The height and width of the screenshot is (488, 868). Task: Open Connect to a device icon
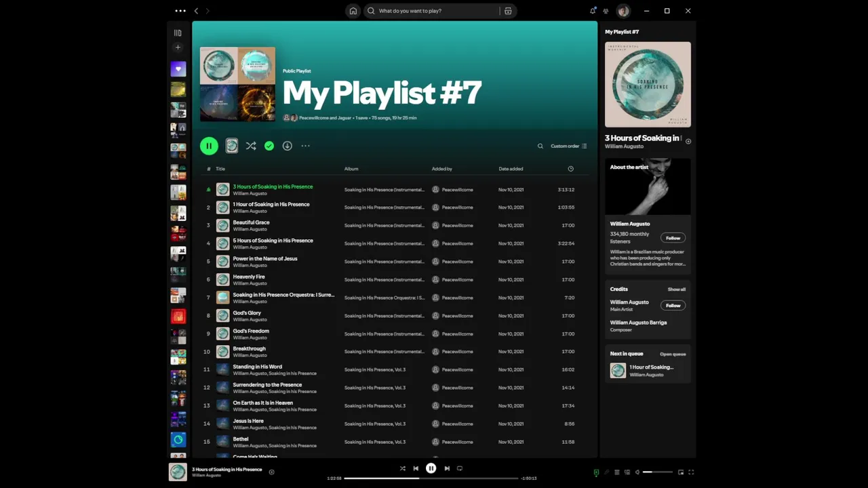(627, 472)
